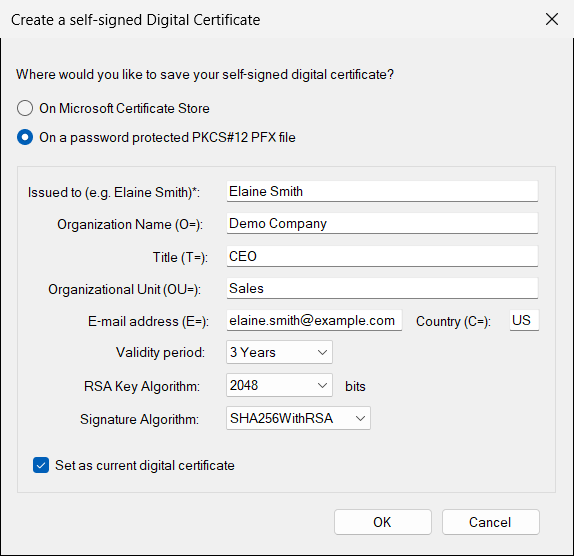
Task: Click the 'Validity period:' label
Action: [x=160, y=352]
